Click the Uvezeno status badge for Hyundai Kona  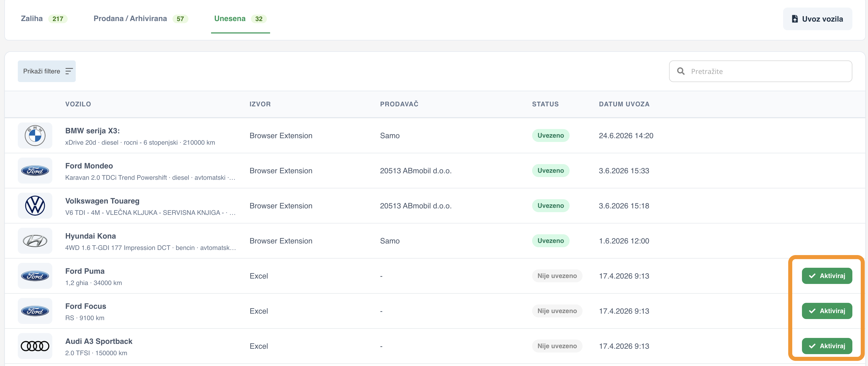(550, 241)
